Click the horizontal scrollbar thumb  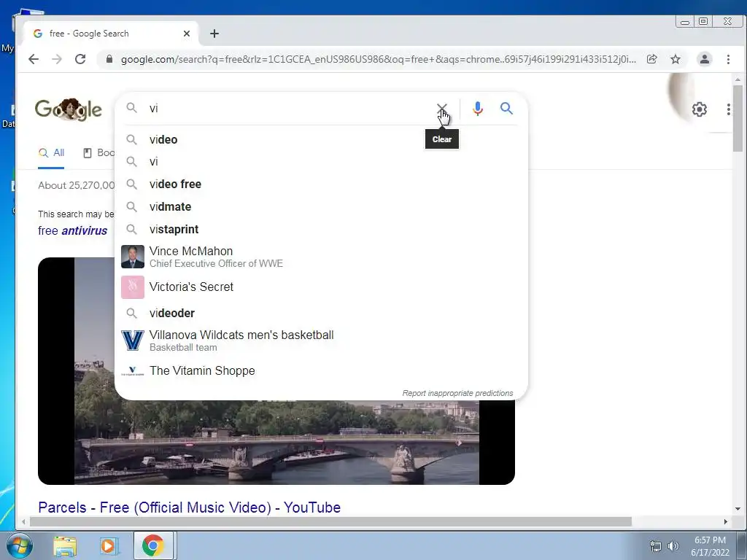pyautogui.click(x=330, y=522)
